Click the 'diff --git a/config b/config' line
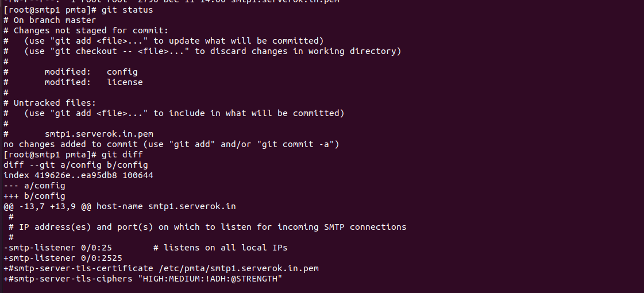Image resolution: width=644 pixels, height=293 pixels. click(x=75, y=165)
